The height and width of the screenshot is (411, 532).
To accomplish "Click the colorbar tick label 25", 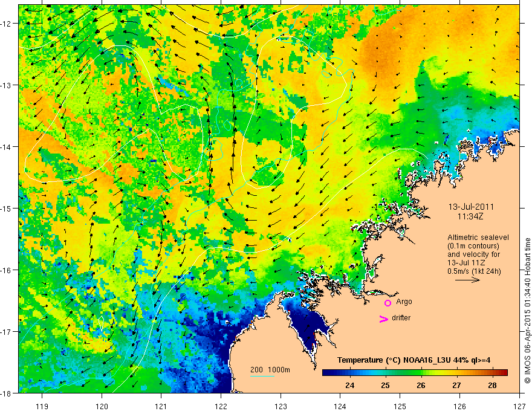I will [x=385, y=386].
